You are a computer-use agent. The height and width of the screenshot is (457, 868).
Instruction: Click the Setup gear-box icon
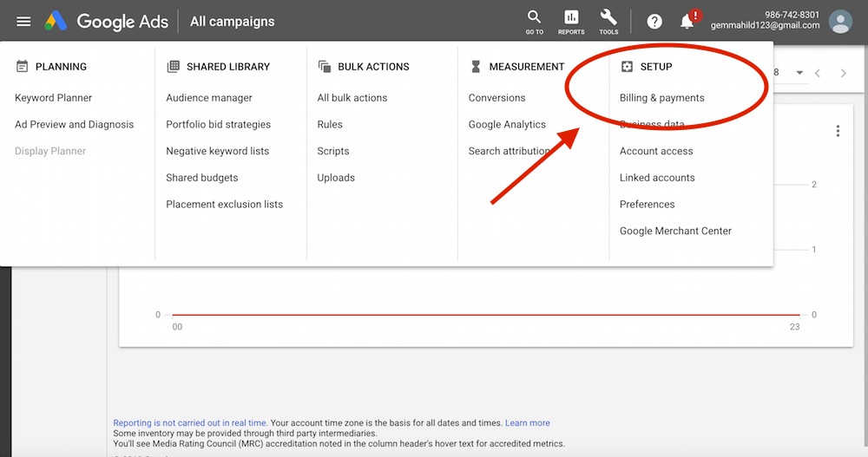coord(627,67)
